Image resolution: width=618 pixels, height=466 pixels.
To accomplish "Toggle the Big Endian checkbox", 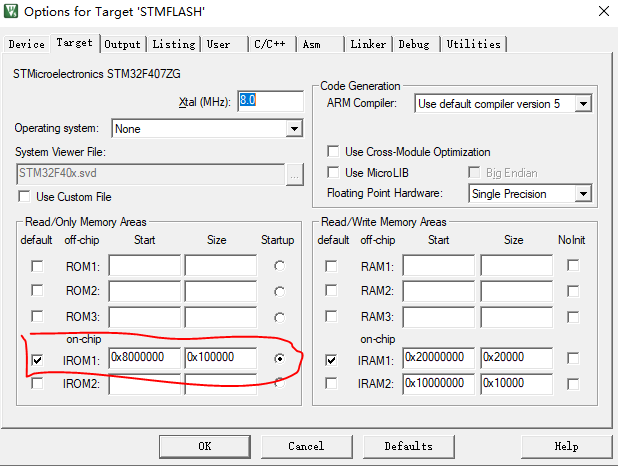I will pyautogui.click(x=474, y=172).
